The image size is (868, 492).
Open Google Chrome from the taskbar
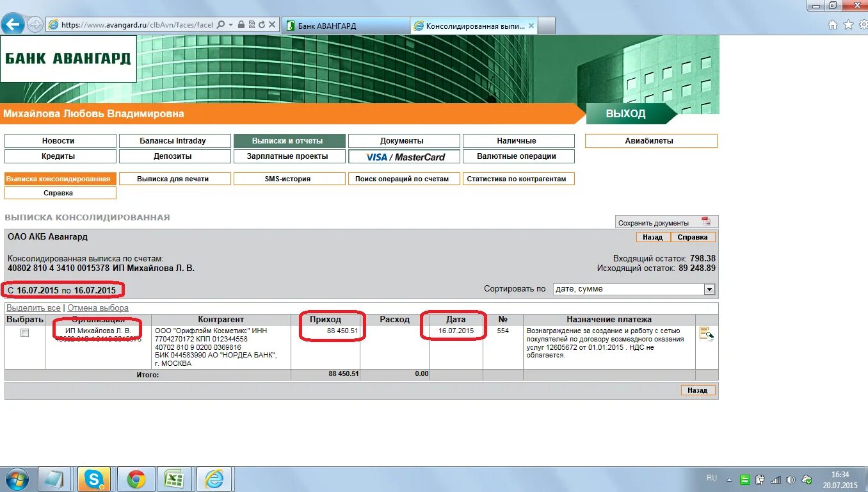pos(135,479)
